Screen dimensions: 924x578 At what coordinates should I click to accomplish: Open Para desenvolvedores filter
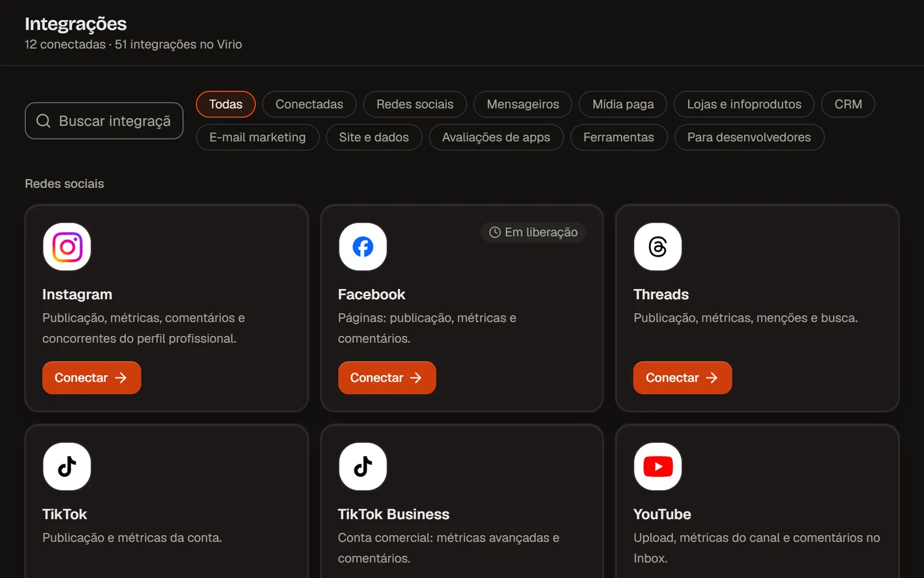click(x=749, y=138)
